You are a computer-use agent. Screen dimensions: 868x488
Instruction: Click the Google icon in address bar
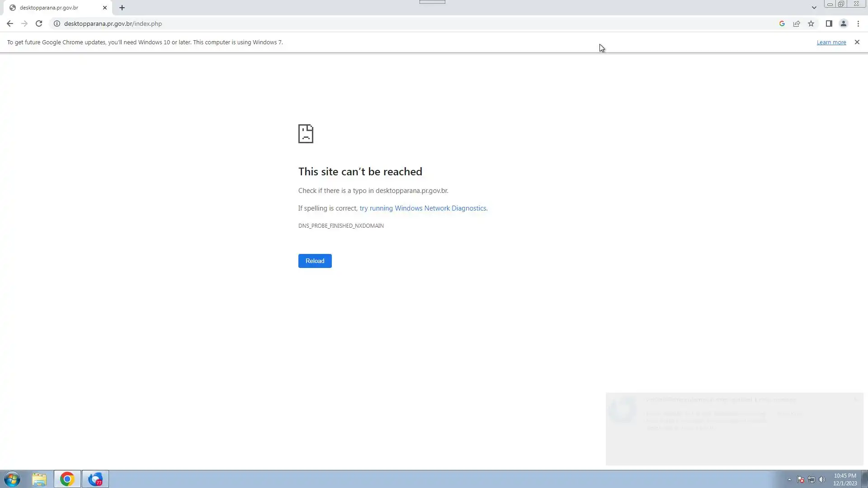click(782, 23)
